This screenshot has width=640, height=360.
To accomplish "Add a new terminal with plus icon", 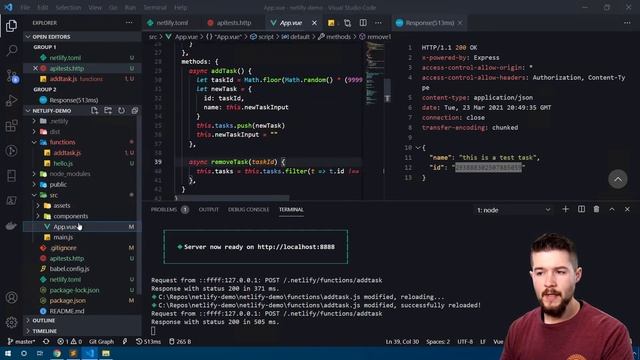I will pyautogui.click(x=565, y=209).
